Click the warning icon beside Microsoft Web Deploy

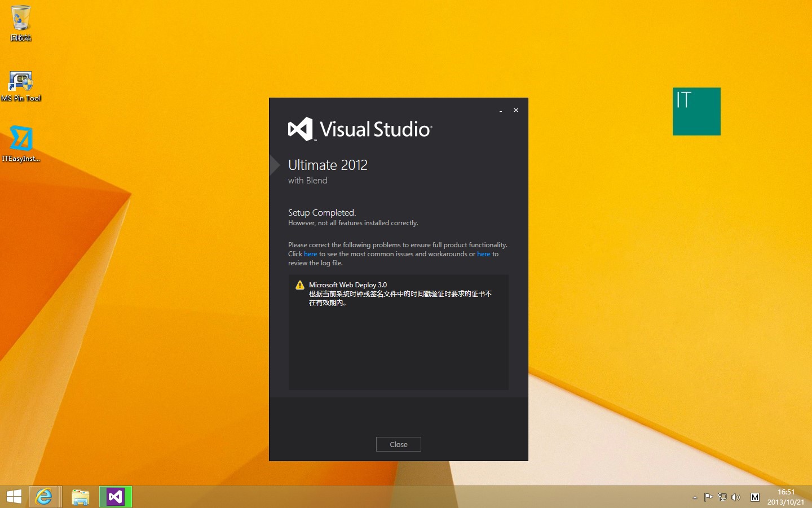tap(300, 285)
